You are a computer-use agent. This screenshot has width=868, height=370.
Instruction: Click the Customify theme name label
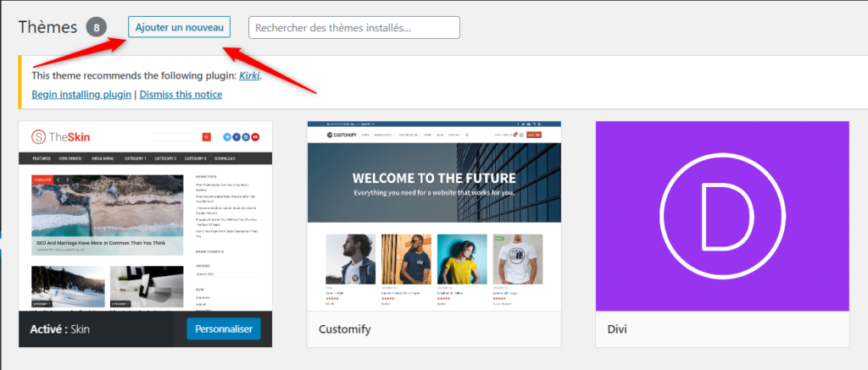345,329
